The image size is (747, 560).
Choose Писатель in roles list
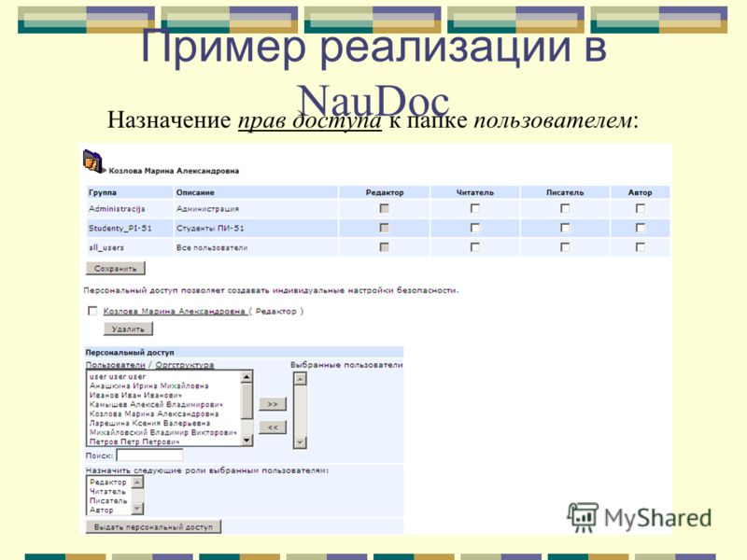click(x=109, y=500)
